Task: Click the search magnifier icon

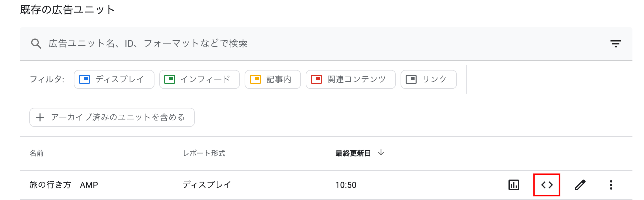Action: click(x=36, y=44)
